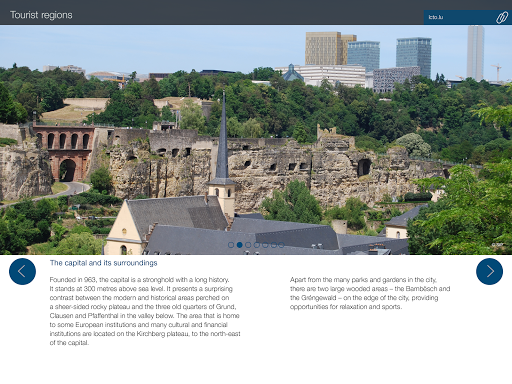Jump to the fifth page dot
This screenshot has height=384, width=512.
point(265,245)
